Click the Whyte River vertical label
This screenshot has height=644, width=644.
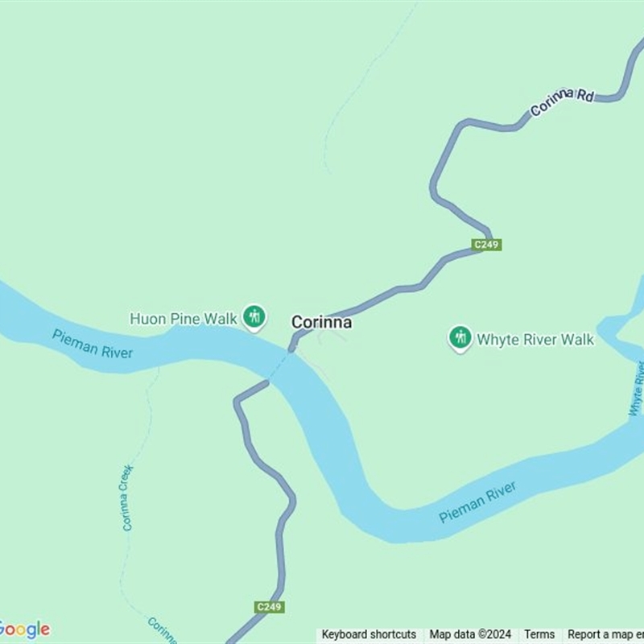tap(637, 389)
